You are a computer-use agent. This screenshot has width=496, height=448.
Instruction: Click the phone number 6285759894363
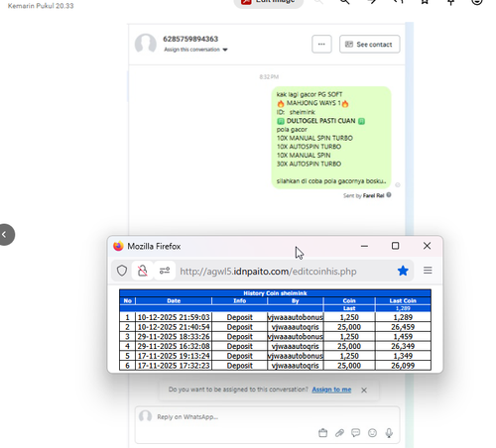(x=190, y=39)
